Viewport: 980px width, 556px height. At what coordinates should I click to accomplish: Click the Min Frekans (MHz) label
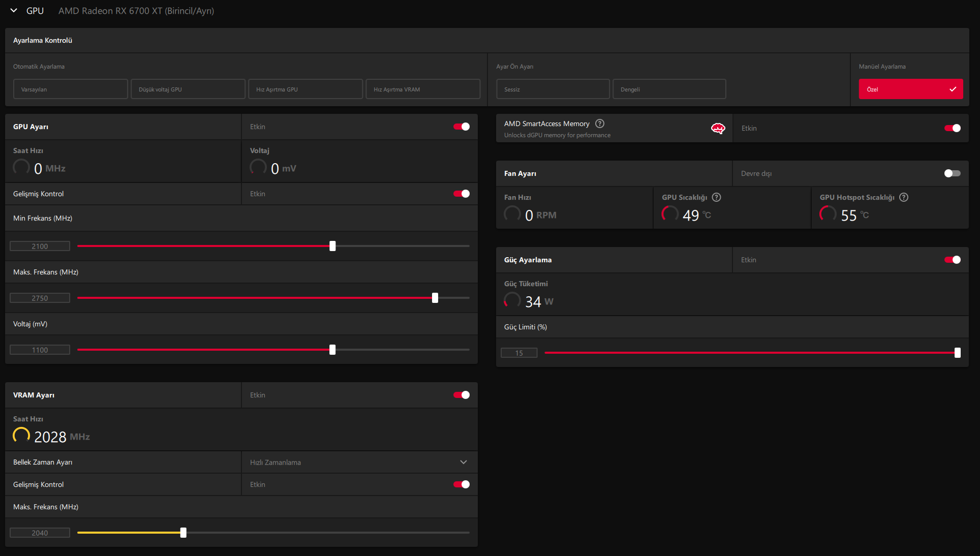[x=43, y=218]
